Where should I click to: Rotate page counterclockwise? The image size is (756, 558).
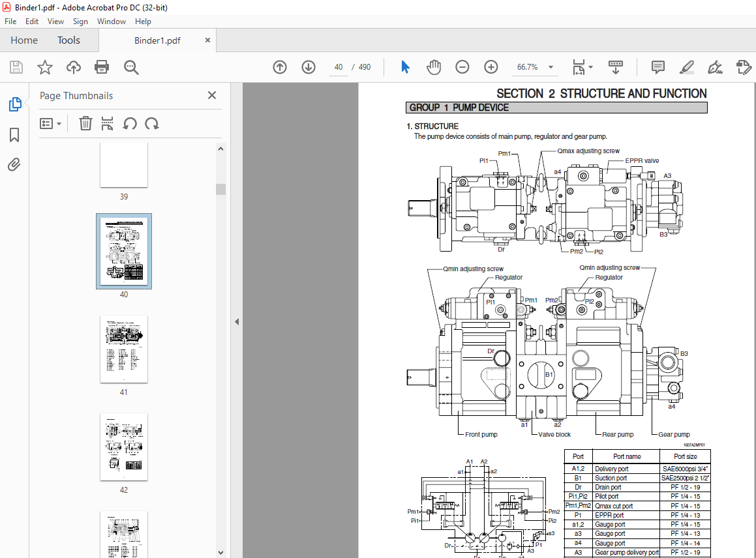[130, 124]
